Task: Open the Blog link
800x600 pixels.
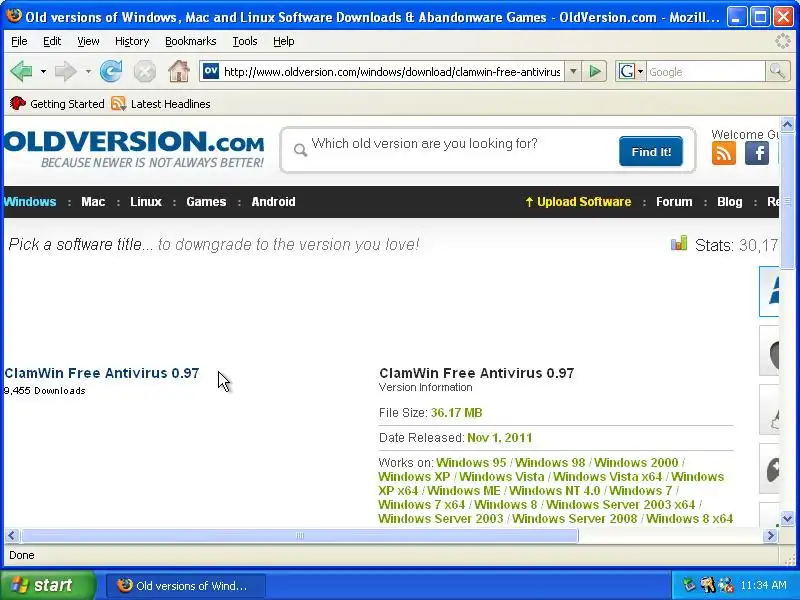Action: tap(730, 202)
